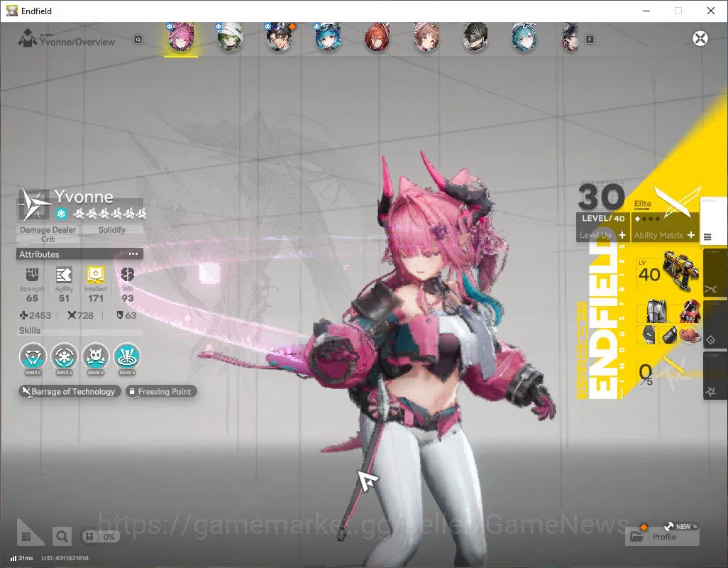Click the Yvonne/Overview breadcrumb icon
This screenshot has width=728, height=568.
[x=28, y=38]
